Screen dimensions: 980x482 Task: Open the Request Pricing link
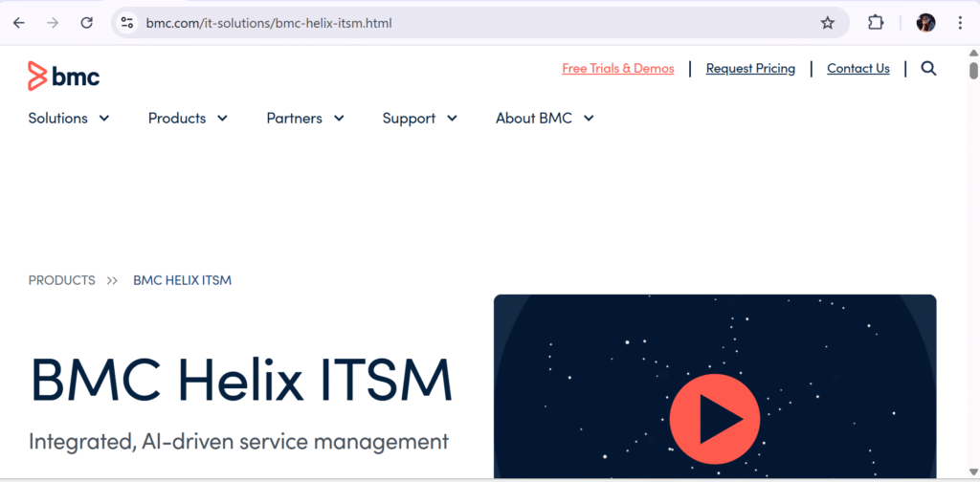750,69
